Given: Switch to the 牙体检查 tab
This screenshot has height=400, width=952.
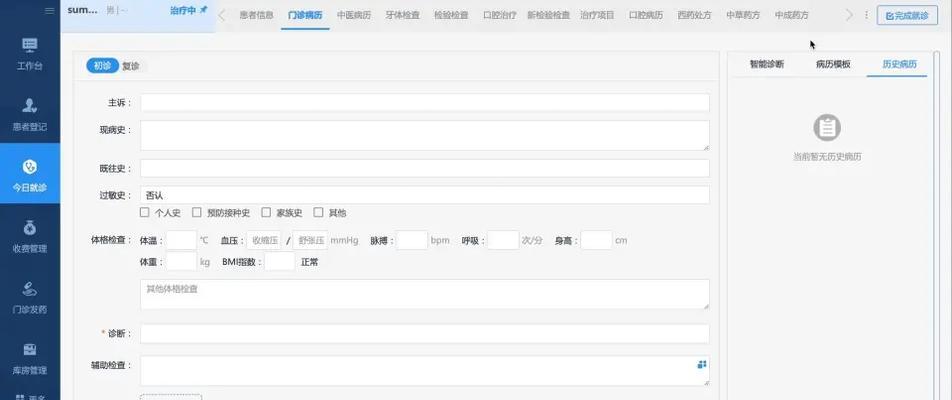Looking at the screenshot, I should click(x=403, y=16).
